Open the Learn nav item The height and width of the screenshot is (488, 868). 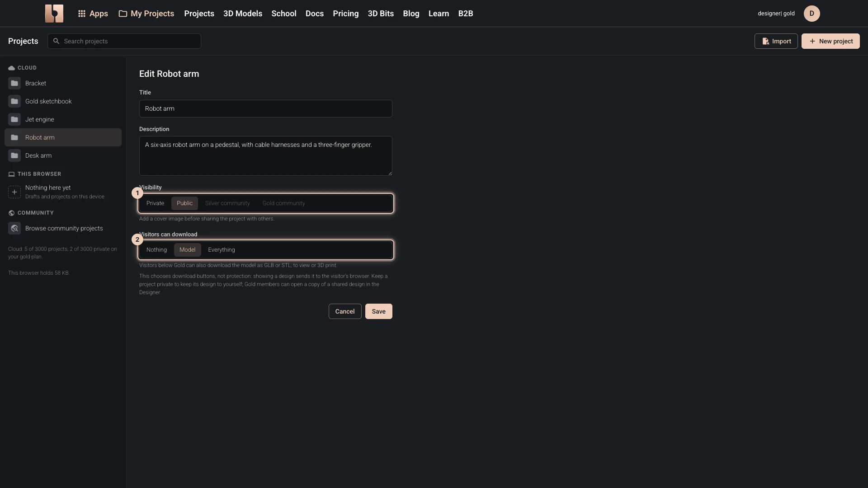[x=439, y=14]
